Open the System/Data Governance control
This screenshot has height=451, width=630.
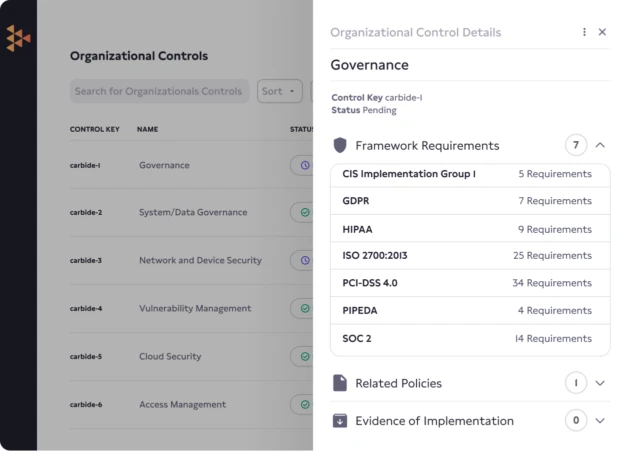coord(193,212)
